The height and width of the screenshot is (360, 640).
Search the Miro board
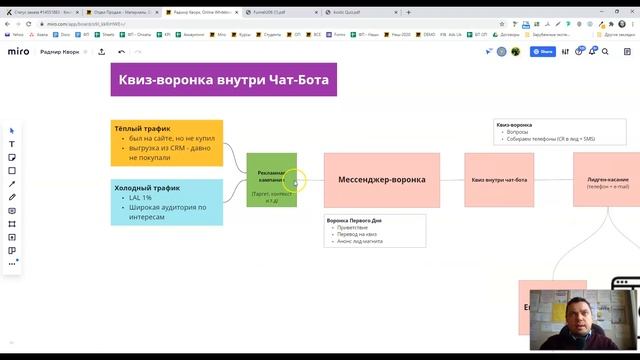coord(605,51)
